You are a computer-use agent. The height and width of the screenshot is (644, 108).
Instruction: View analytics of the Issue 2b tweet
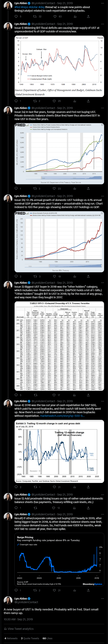pos(75,276)
